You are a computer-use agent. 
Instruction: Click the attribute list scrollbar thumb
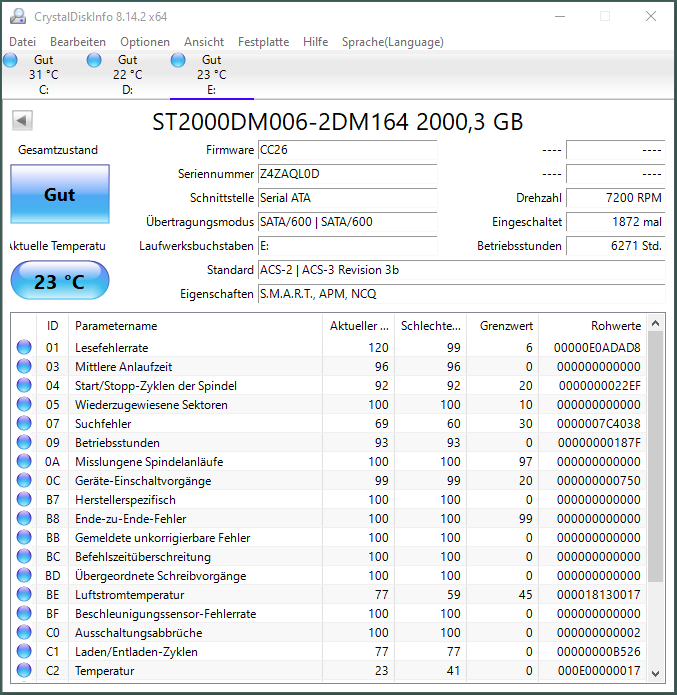[x=655, y=457]
